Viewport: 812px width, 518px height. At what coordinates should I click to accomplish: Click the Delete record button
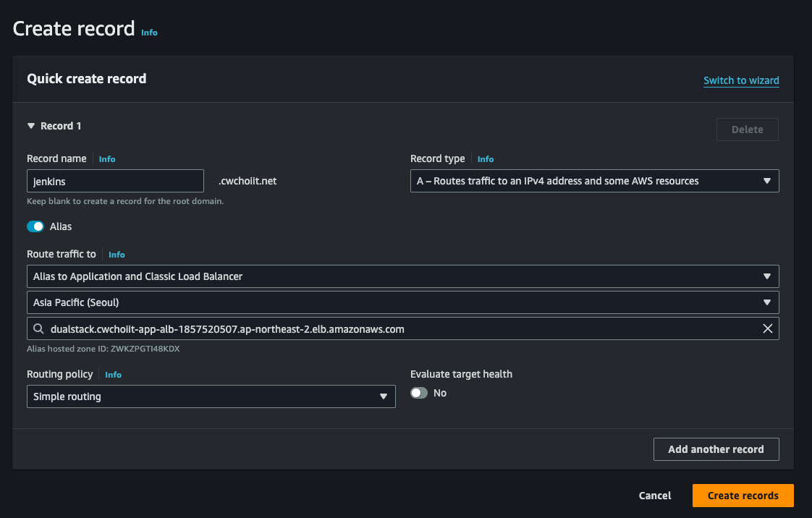tap(748, 129)
